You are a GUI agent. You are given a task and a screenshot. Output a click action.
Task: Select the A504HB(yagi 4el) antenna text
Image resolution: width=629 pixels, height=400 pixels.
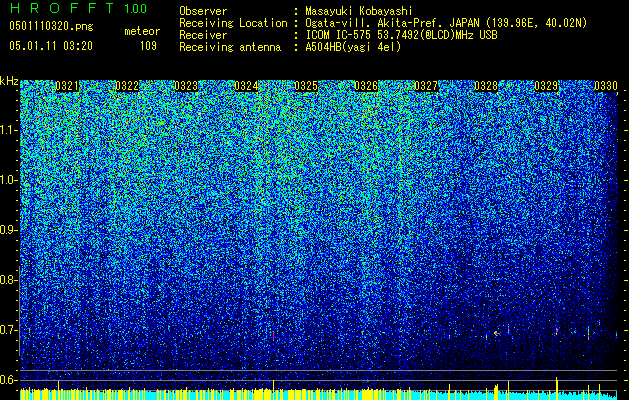coord(353,47)
